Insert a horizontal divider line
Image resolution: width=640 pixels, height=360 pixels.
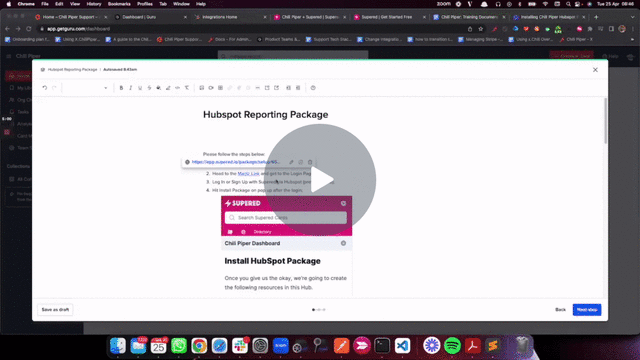[258, 88]
